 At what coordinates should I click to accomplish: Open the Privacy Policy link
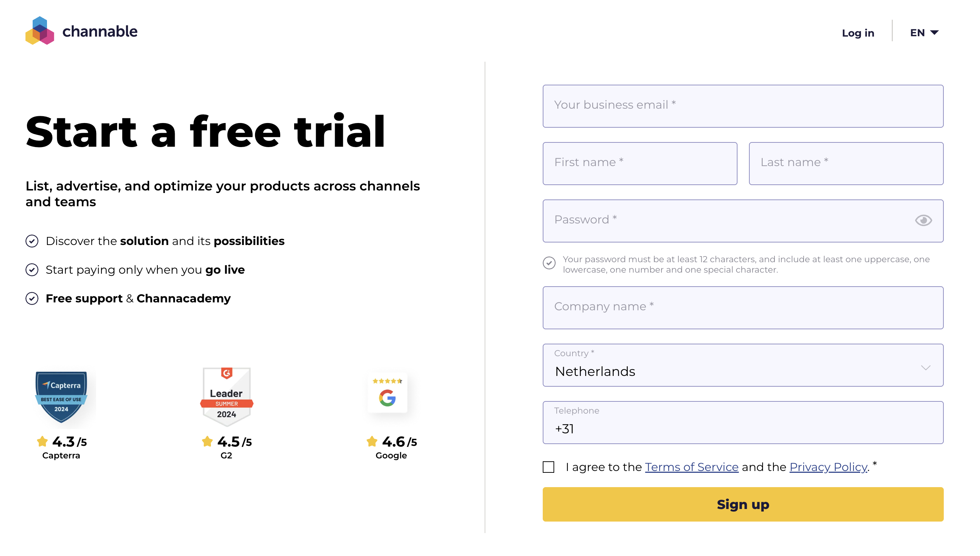coord(828,467)
